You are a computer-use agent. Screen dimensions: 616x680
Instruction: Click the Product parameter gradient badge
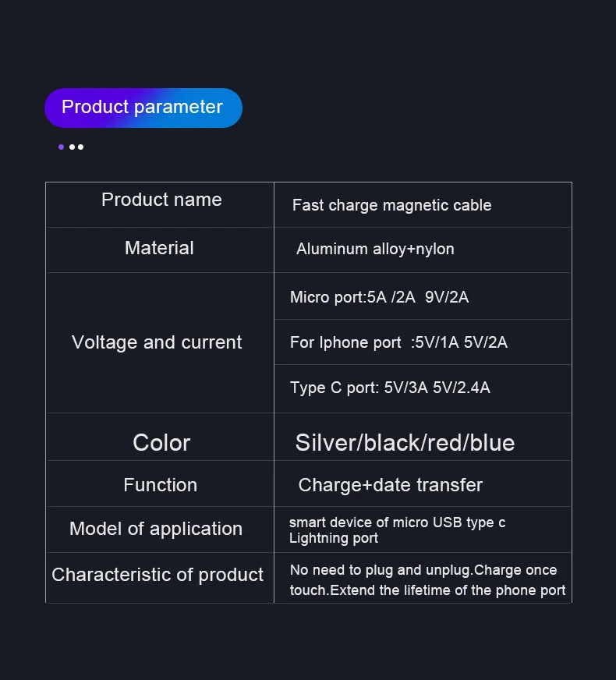tap(143, 108)
